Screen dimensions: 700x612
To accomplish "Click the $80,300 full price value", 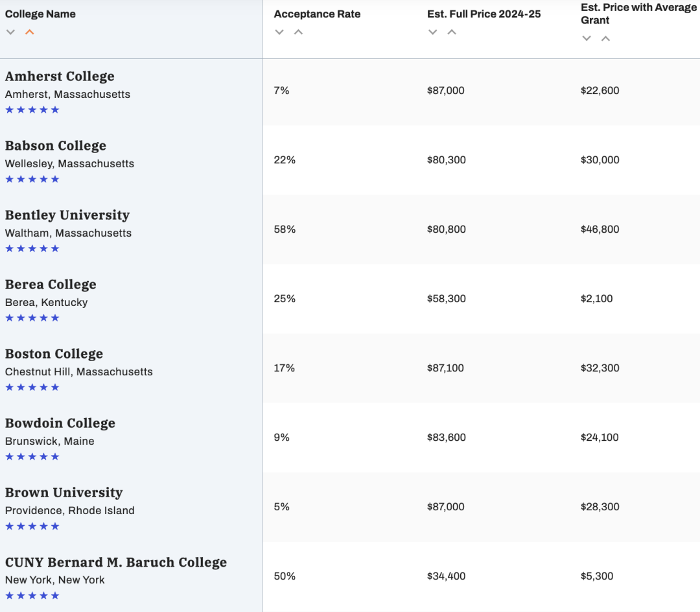I will coord(447,160).
